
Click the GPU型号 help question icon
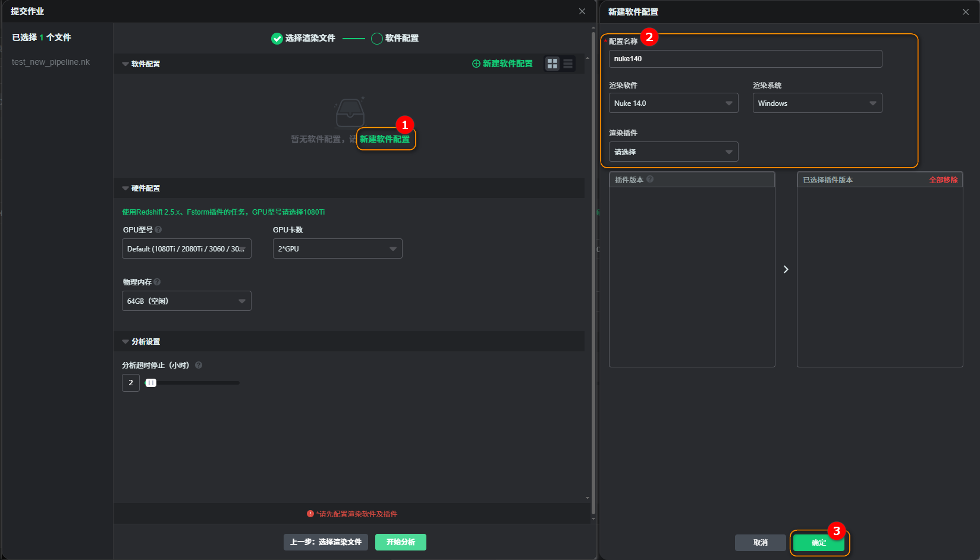click(x=158, y=229)
